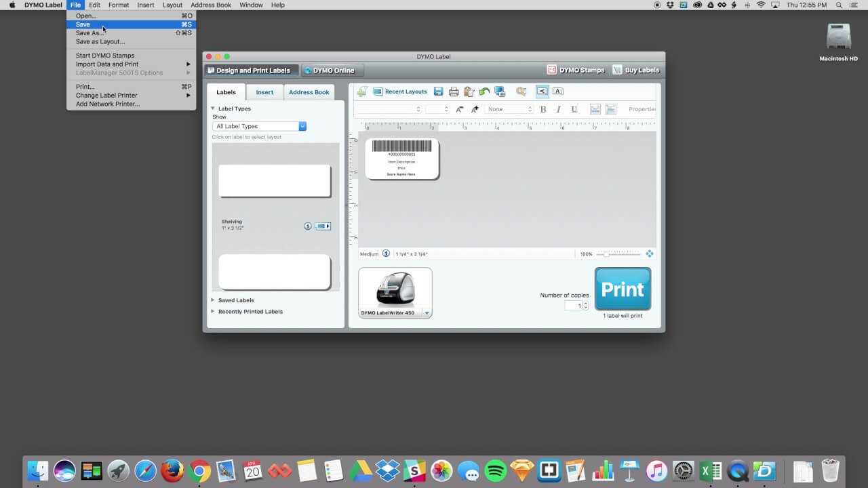Click the blue floppy disk Save icon
Viewport: 868px width, 488px height.
[x=438, y=91]
